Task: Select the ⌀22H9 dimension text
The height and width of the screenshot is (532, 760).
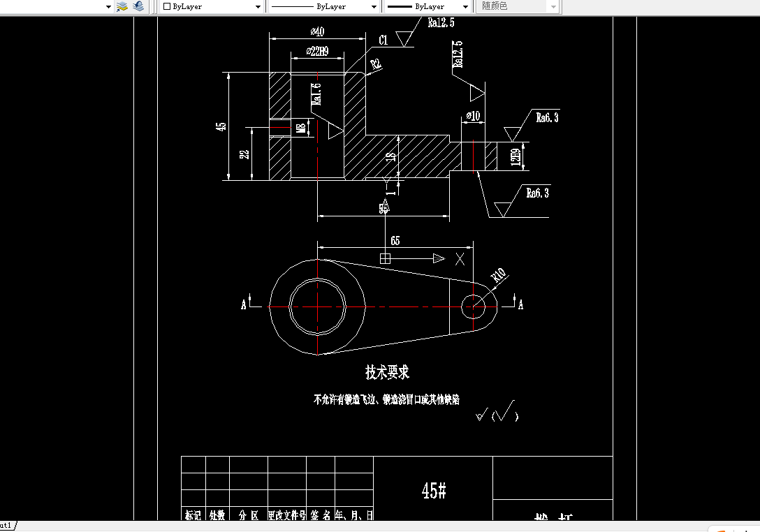Action: [317, 51]
